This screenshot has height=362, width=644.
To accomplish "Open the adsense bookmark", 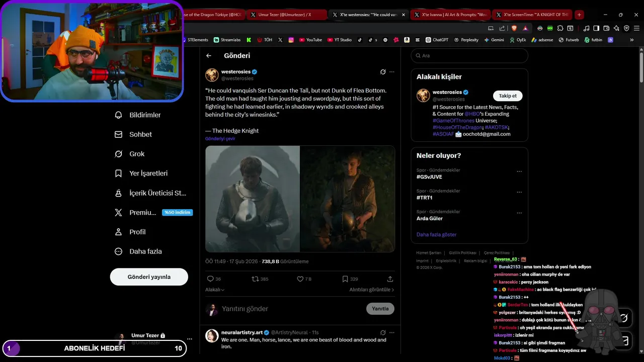I will [542, 40].
